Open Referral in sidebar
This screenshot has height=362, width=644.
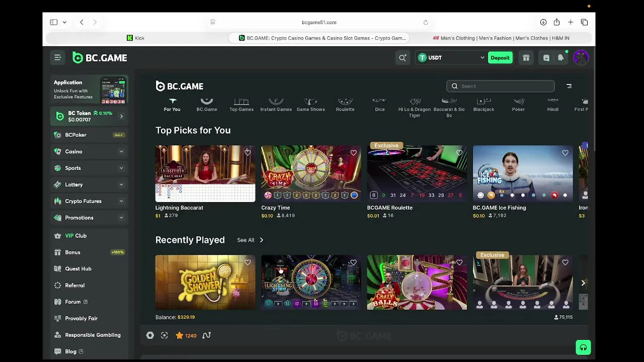[89, 285]
